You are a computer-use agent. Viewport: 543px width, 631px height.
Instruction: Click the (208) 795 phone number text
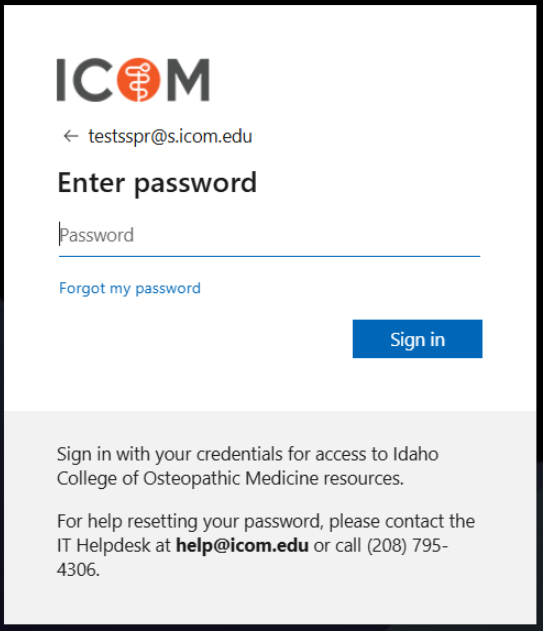click(x=407, y=546)
